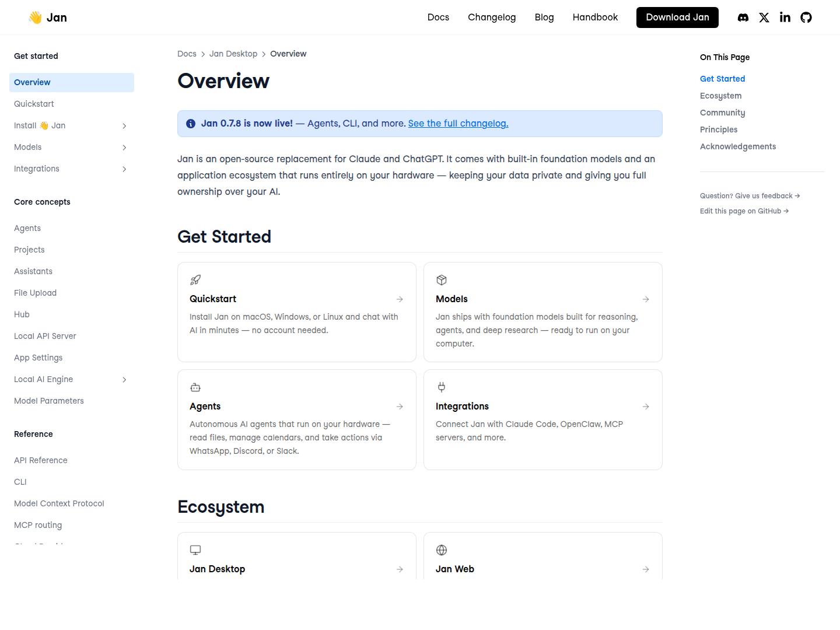Click the waving hand Jan logo
This screenshot has height=630, width=840.
click(48, 17)
